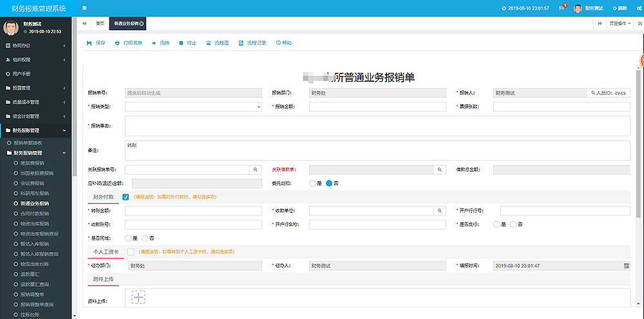Select 否 for 是否交行

point(513,224)
